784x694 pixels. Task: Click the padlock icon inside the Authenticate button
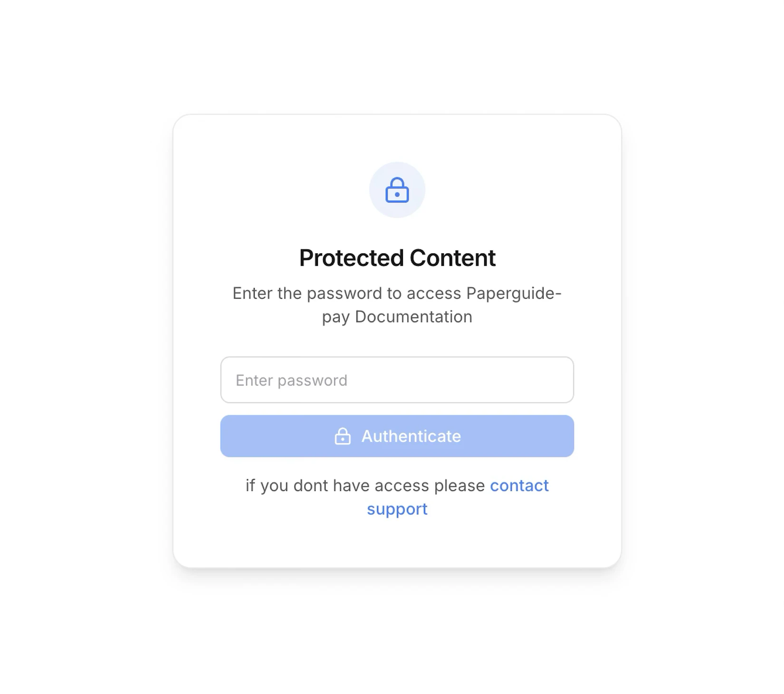[343, 436]
